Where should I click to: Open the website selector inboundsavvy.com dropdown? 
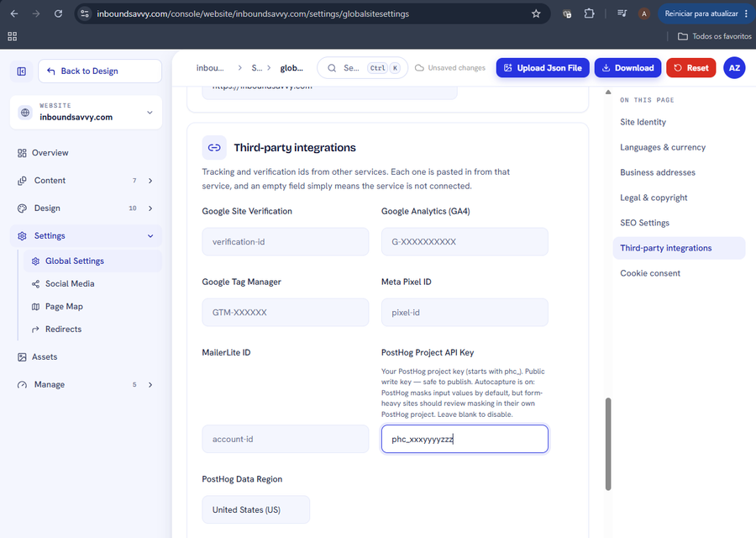(x=86, y=113)
